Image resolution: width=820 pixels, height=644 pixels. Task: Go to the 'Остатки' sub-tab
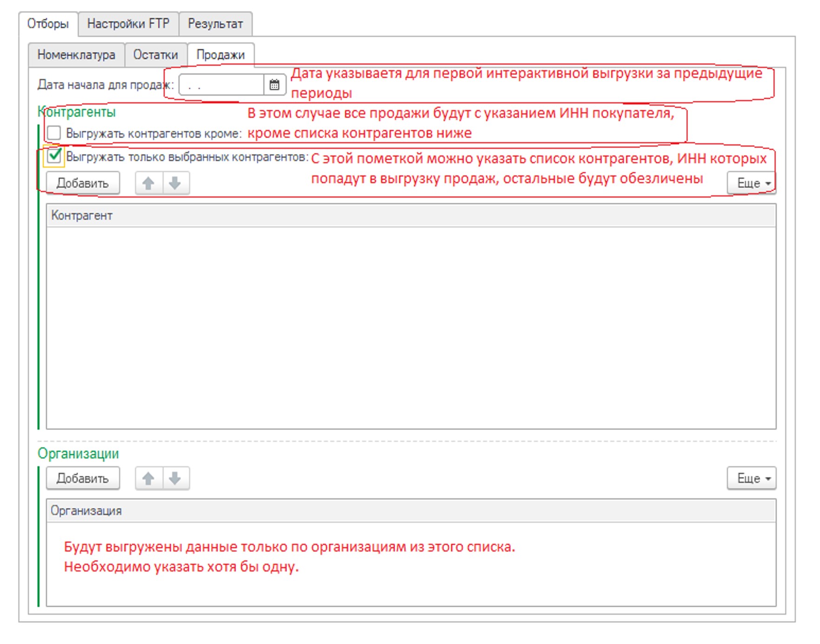tap(155, 55)
